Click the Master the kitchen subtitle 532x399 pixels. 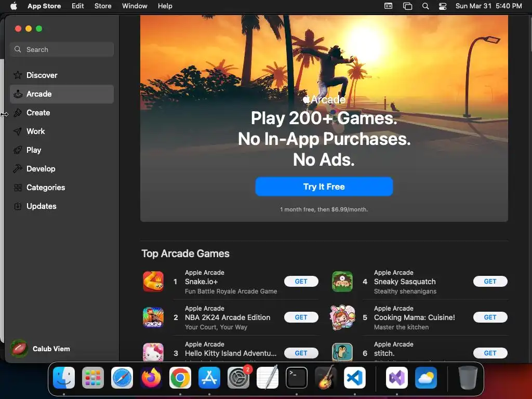click(402, 327)
